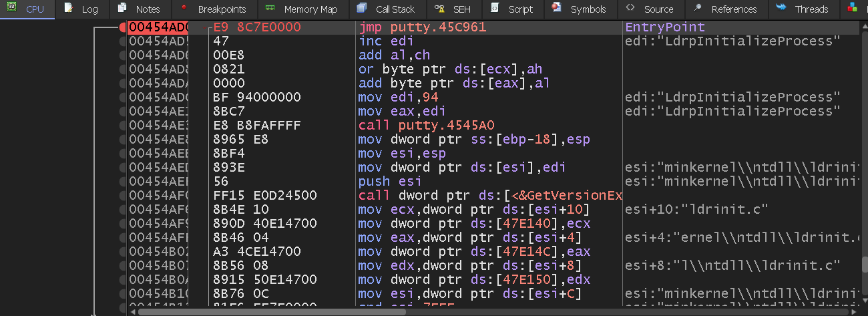The height and width of the screenshot is (316, 868).
Task: Click the Log tab page icon
Action: 68,9
